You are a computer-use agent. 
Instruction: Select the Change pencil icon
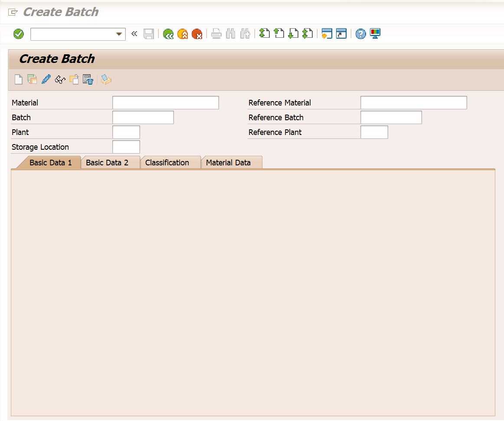46,79
